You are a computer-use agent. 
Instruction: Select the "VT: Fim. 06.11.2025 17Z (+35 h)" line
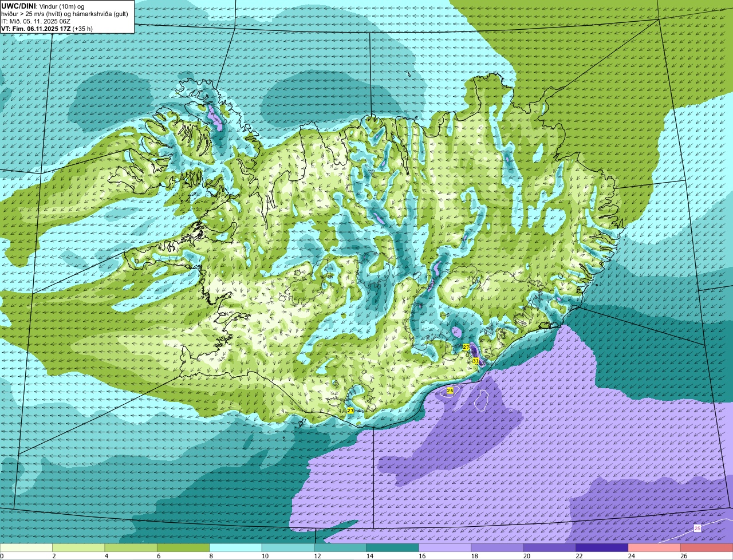(x=47, y=29)
